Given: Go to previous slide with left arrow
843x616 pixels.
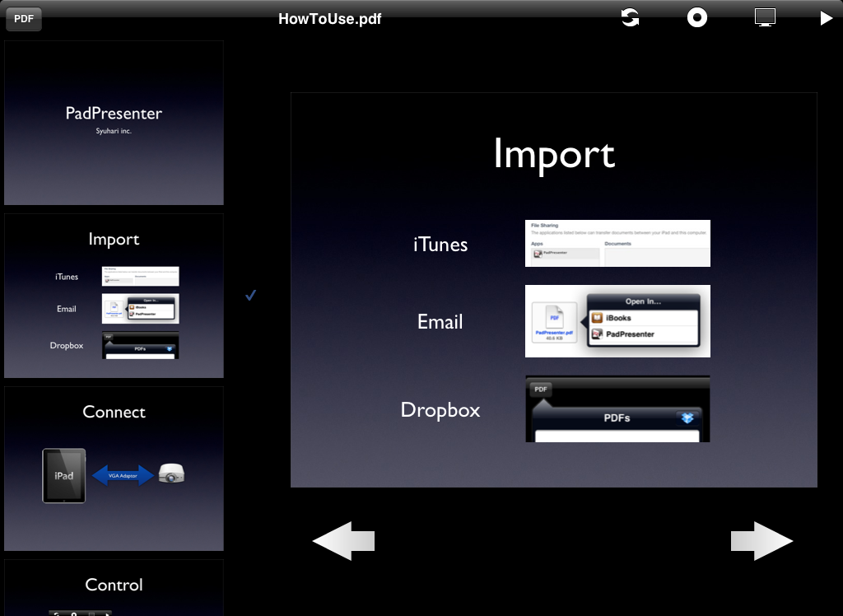Looking at the screenshot, I should click(343, 541).
